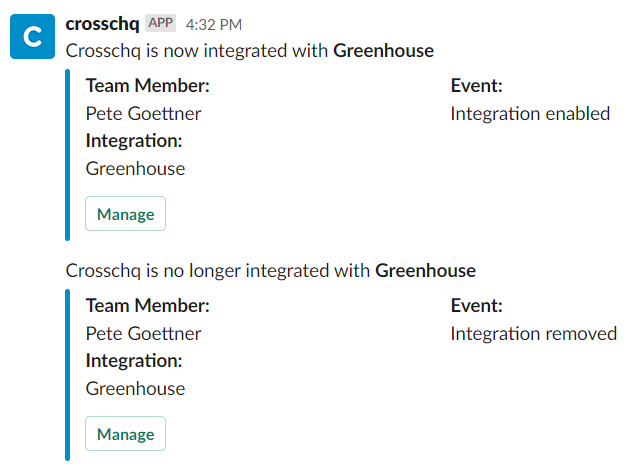Open the 4:32 PM message timestamp
Viewport: 634px width, 466px height.
213,25
